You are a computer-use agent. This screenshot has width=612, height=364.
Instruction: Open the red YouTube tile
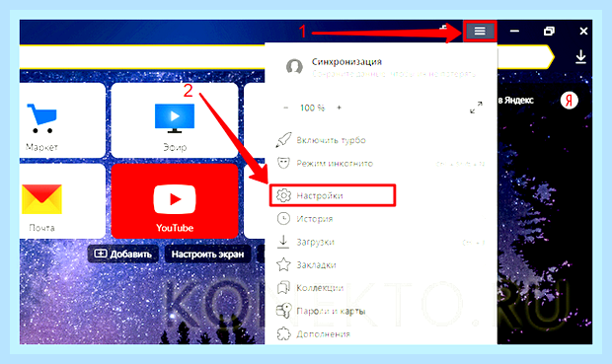pos(175,201)
